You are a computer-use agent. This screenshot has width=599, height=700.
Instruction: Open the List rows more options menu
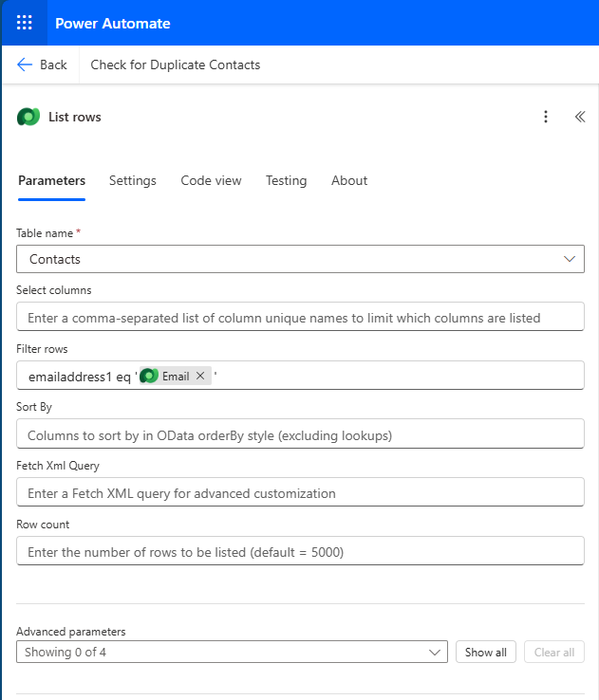tap(546, 117)
